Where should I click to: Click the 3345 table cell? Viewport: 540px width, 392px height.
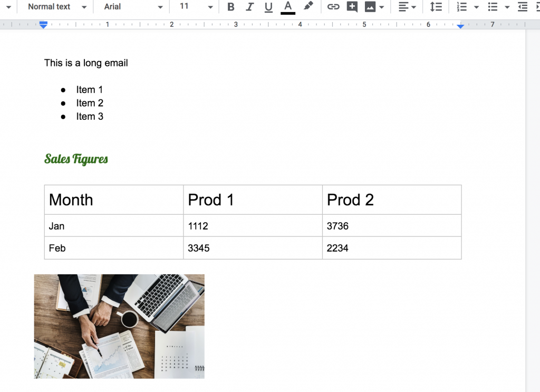click(253, 248)
